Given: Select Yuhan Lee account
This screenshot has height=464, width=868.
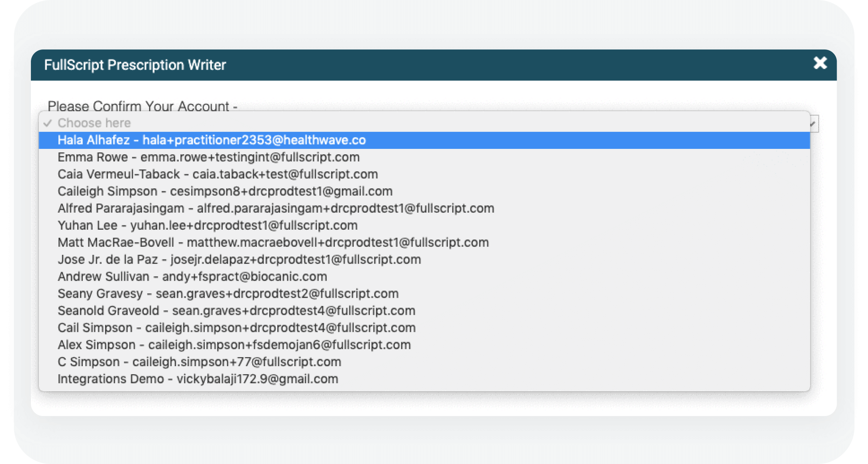Looking at the screenshot, I should 424,225.
